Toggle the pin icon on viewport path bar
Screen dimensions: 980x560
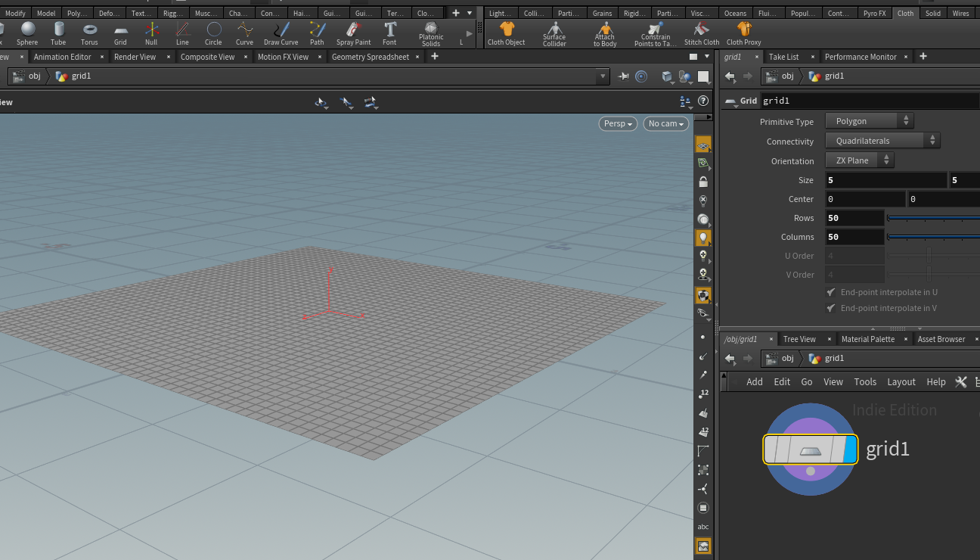point(624,76)
